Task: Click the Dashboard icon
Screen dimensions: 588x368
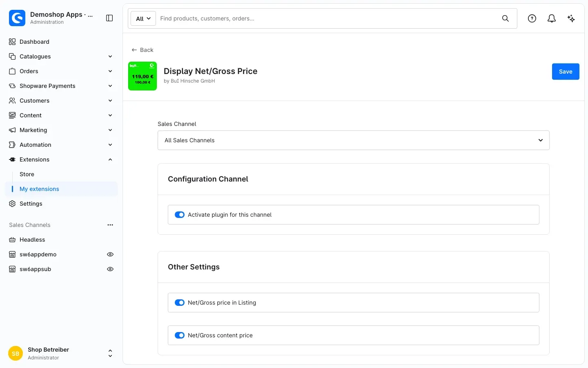Action: 12,42
